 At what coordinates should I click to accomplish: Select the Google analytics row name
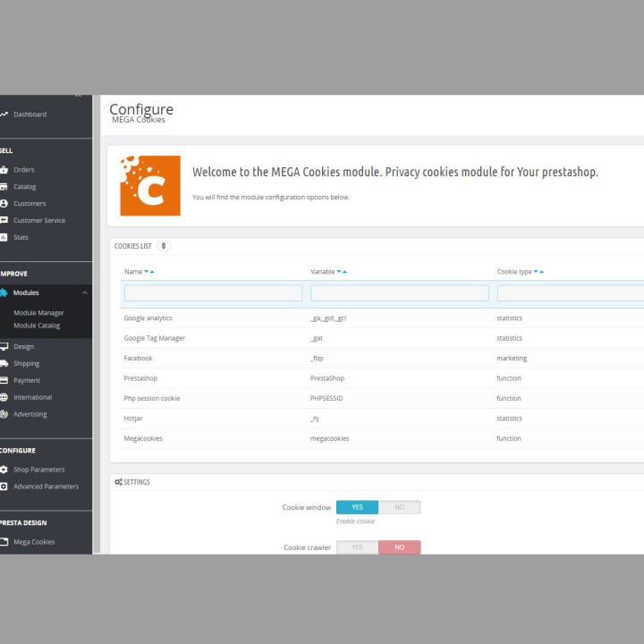pos(148,318)
